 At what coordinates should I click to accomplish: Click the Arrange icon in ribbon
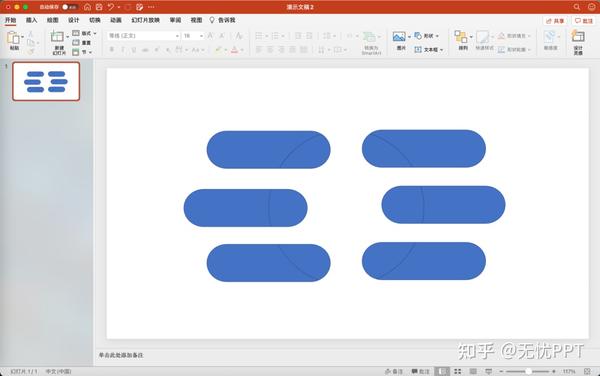pyautogui.click(x=461, y=37)
